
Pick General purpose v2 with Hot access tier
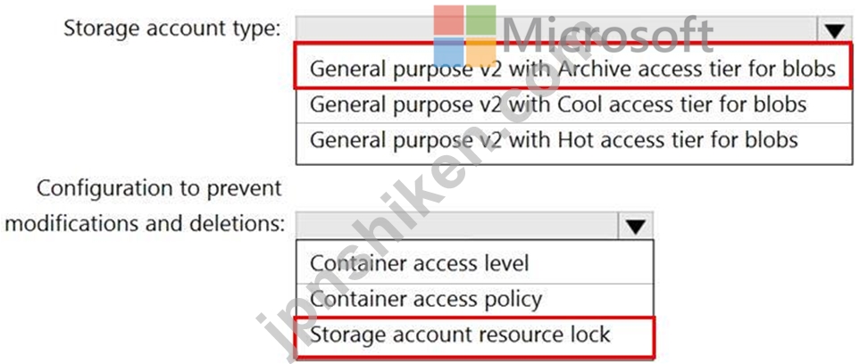click(x=574, y=140)
